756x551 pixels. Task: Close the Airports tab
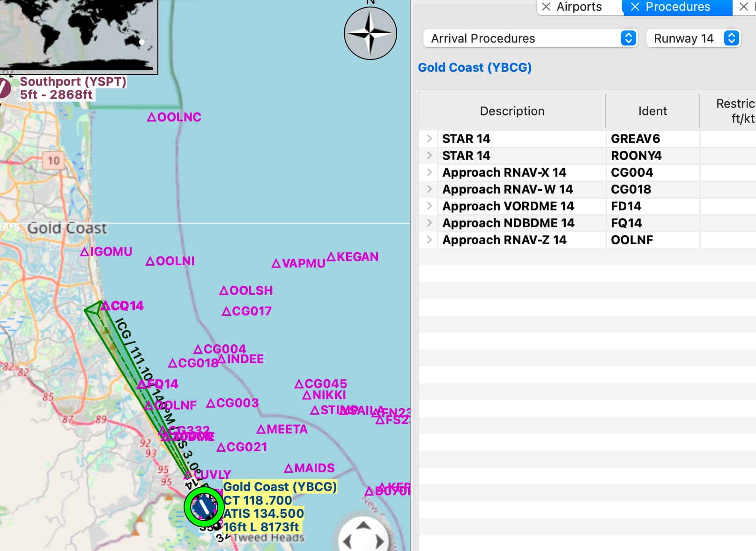(546, 7)
